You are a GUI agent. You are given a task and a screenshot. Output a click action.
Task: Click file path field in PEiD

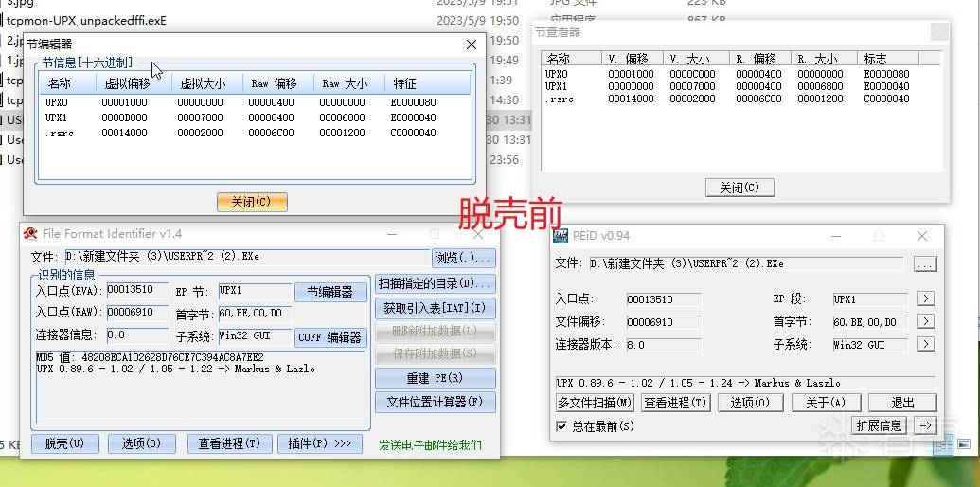coord(745,263)
